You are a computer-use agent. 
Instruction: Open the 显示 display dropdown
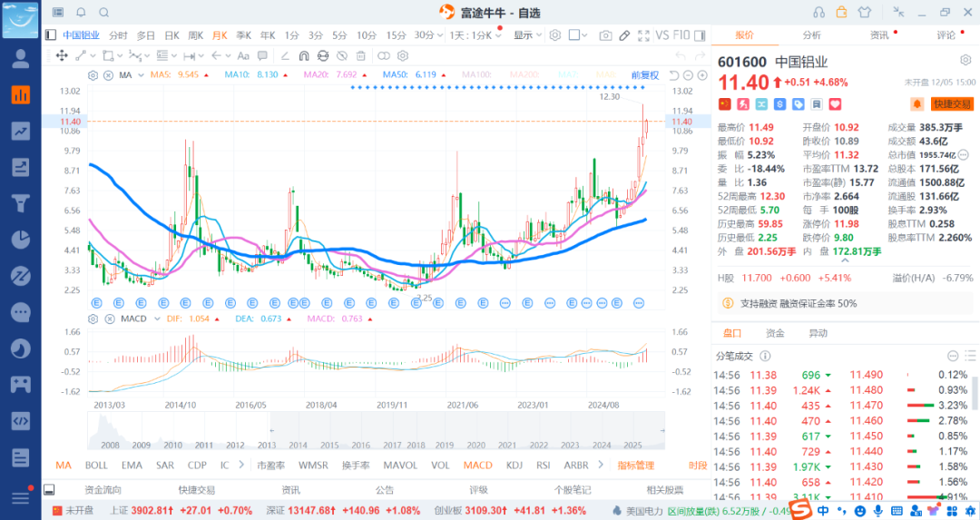527,35
